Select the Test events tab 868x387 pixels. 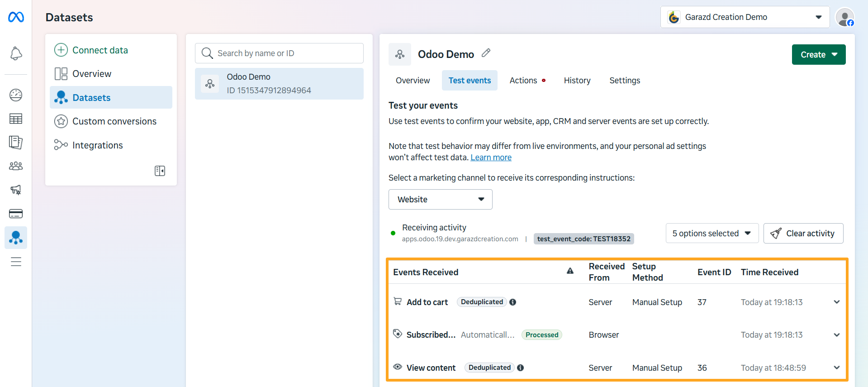coord(470,80)
